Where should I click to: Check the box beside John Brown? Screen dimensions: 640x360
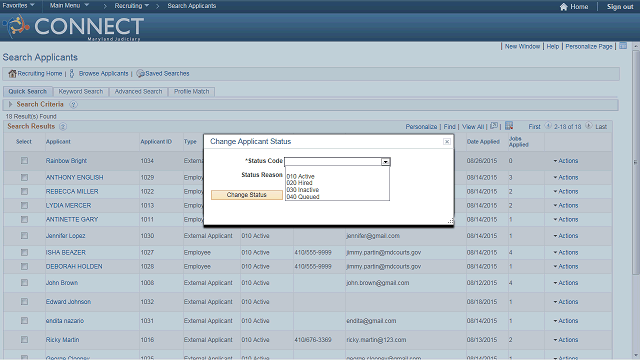pyautogui.click(x=24, y=283)
